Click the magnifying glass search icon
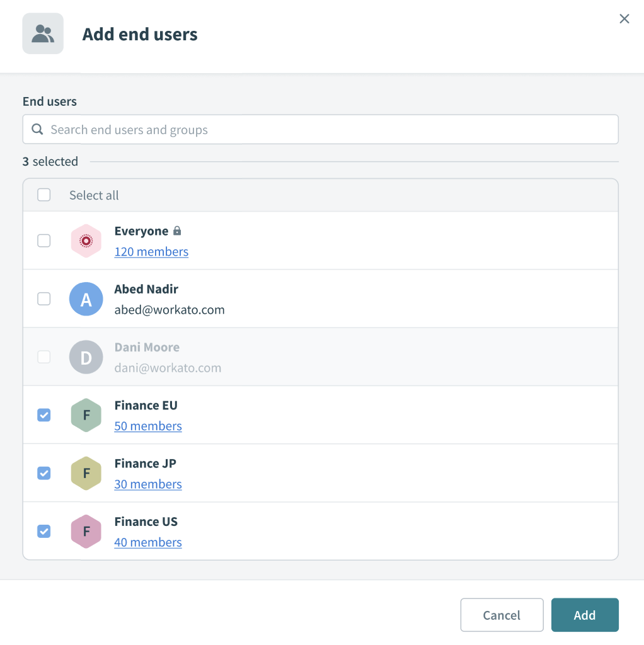644x645 pixels. (37, 129)
